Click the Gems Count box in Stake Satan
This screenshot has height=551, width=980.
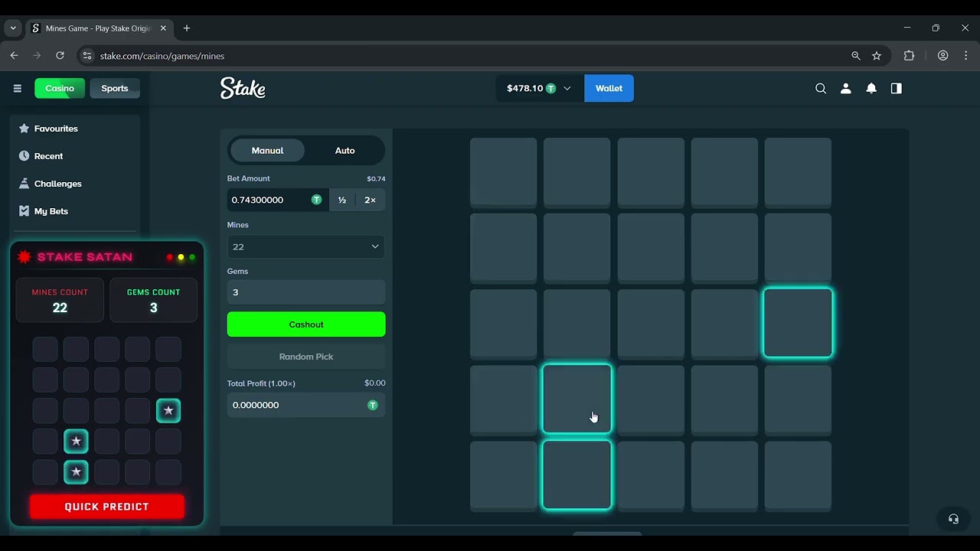[x=153, y=300]
